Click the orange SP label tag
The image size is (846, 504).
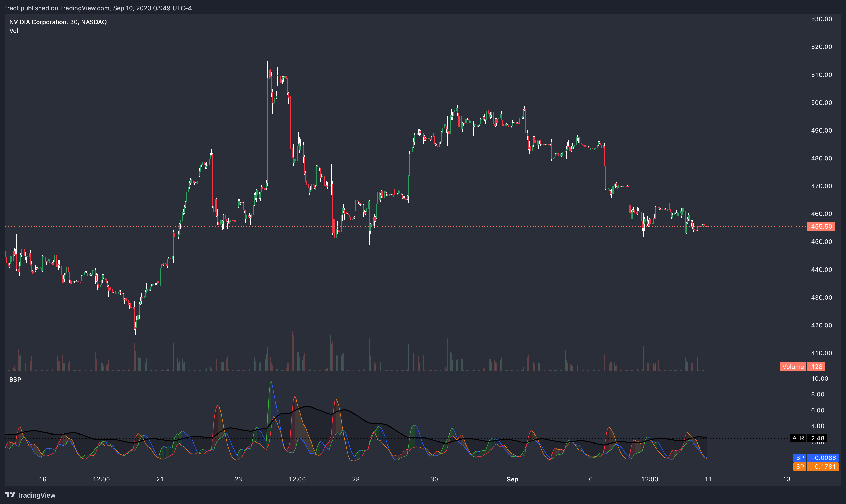800,467
